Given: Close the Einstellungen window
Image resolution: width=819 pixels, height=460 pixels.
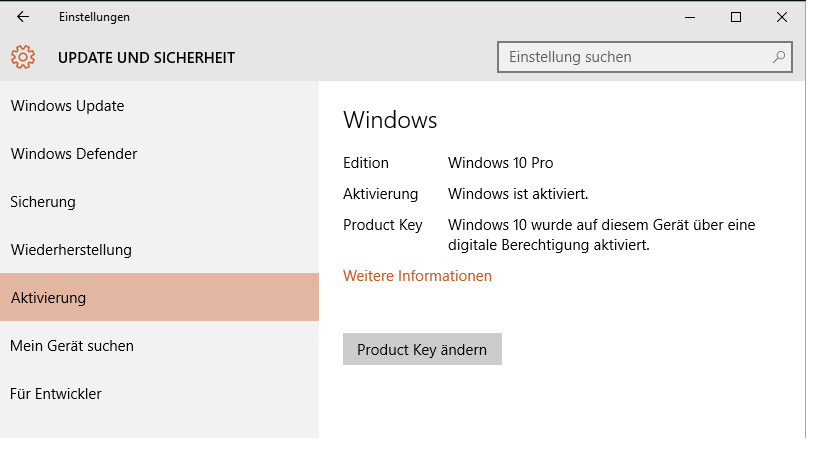Looking at the screenshot, I should [782, 17].
